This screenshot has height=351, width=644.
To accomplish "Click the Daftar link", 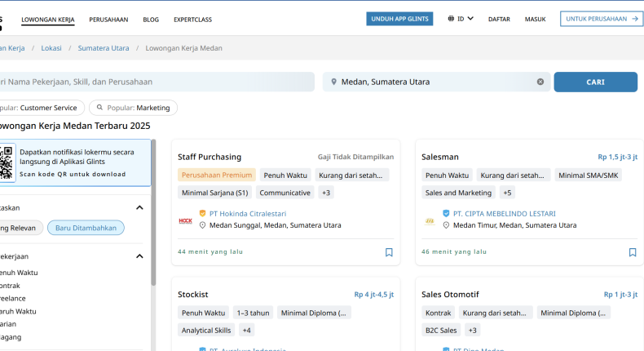I will click(x=499, y=19).
